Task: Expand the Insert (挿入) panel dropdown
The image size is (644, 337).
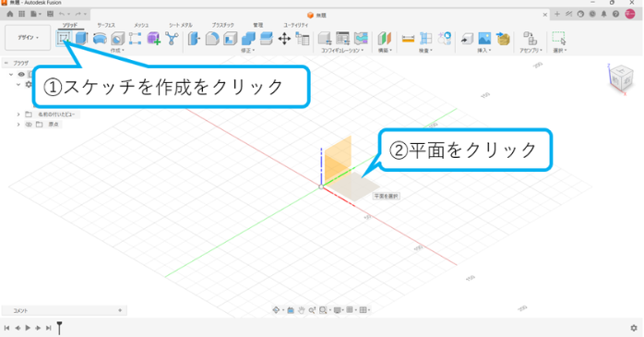Action: tap(484, 51)
